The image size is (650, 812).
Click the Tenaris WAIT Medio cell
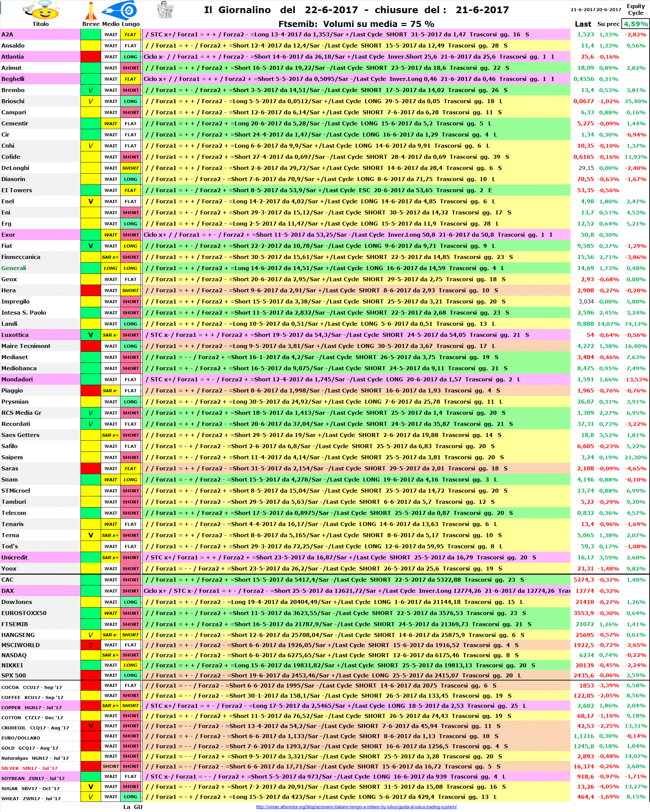110,524
